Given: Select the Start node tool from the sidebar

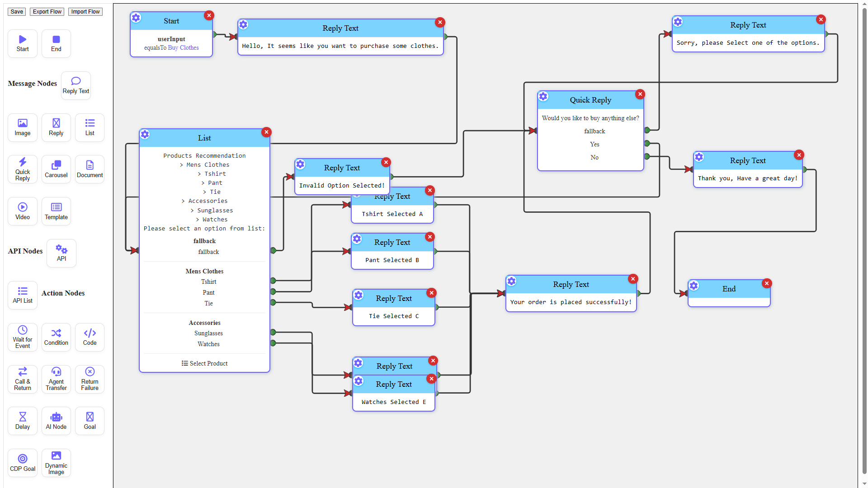Looking at the screenshot, I should coord(22,43).
